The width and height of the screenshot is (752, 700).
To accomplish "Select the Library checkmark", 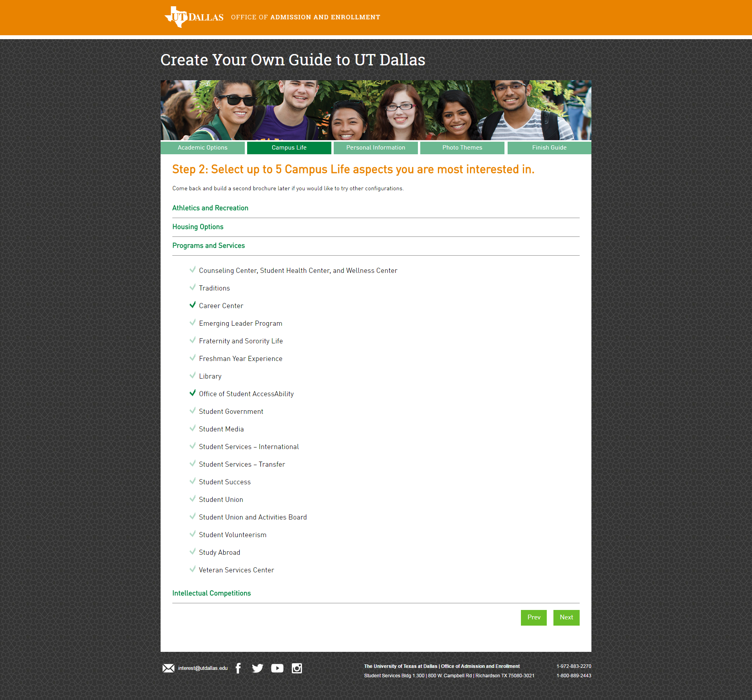I will click(193, 375).
